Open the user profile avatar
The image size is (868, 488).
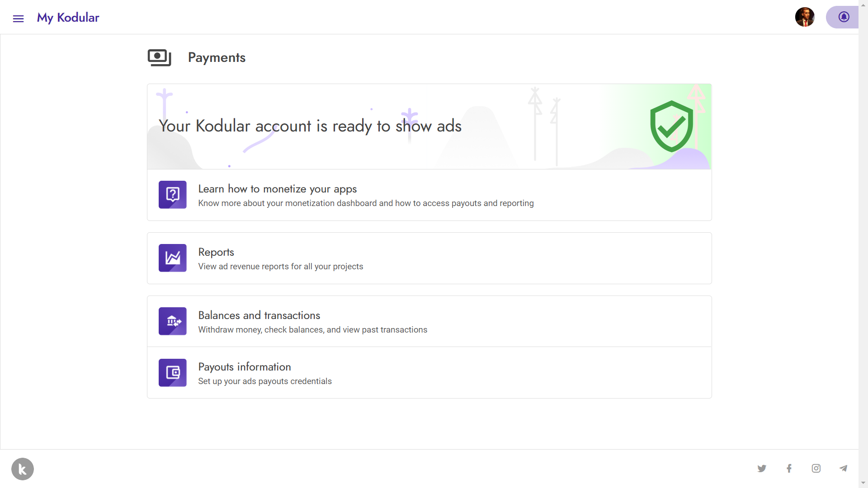coord(805,17)
